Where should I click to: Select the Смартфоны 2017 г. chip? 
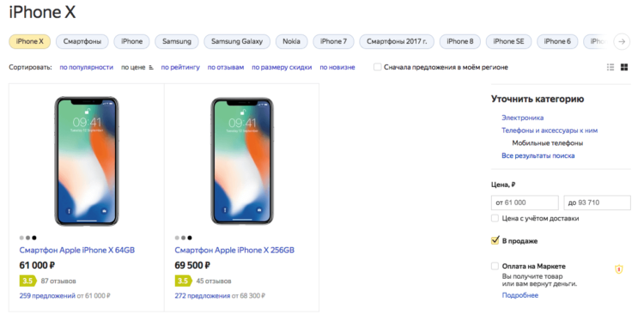397,41
